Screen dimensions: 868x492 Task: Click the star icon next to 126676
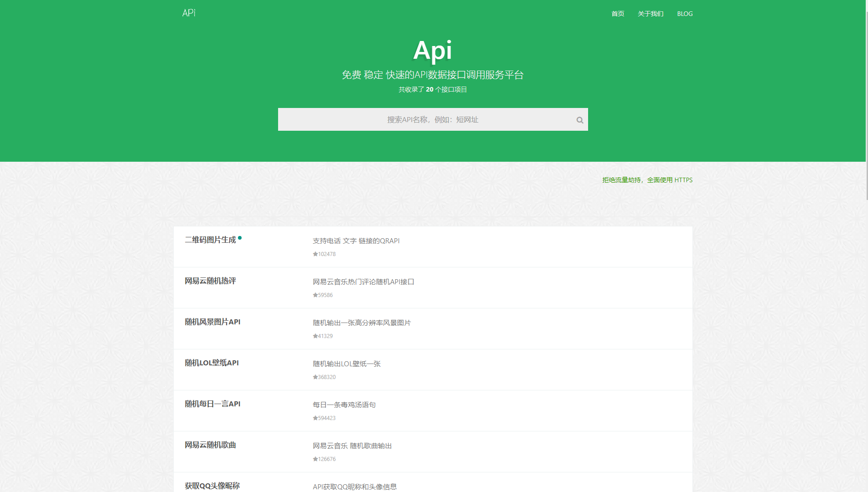pos(315,459)
